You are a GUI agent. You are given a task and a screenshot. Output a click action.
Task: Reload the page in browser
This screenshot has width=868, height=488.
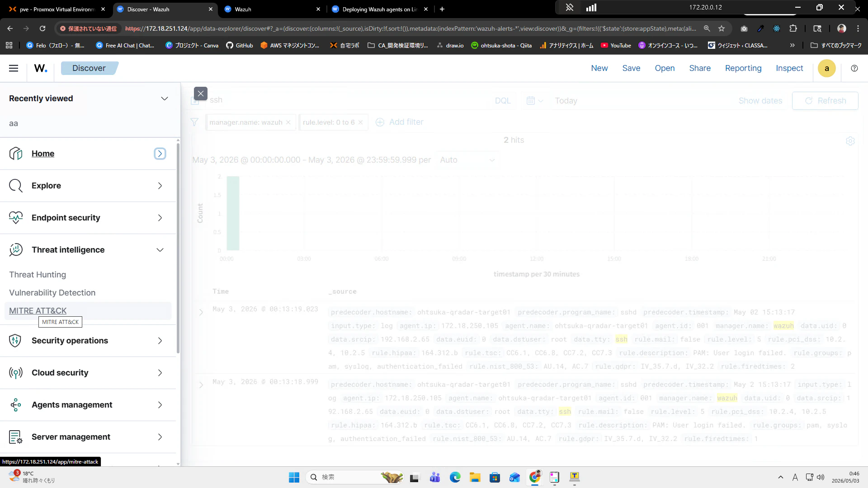42,28
